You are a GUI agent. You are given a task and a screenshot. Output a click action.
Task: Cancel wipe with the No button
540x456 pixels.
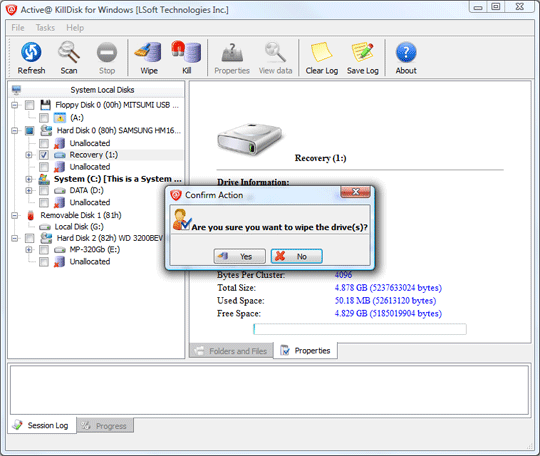(x=297, y=256)
